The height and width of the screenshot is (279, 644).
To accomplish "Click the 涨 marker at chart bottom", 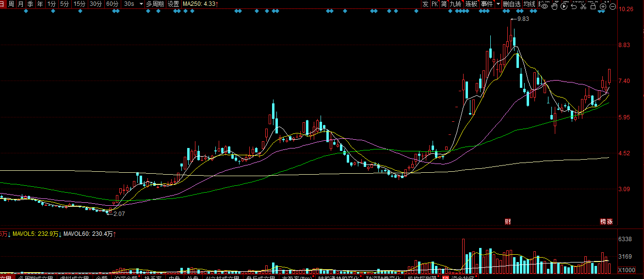I will [610, 222].
